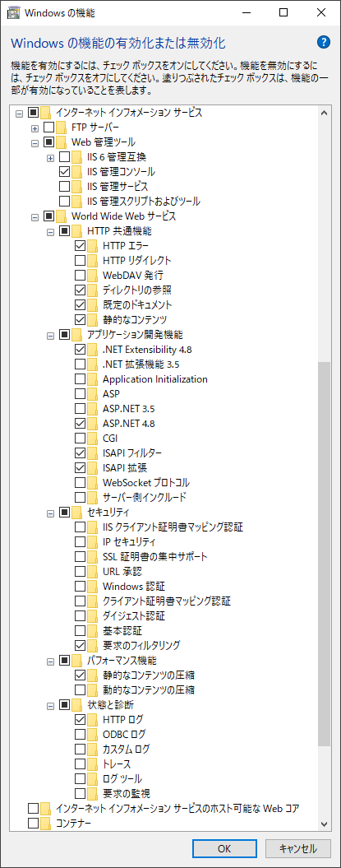341x868 pixels.
Task: Click the コンテナー folder icon
Action: pyautogui.click(x=46, y=824)
